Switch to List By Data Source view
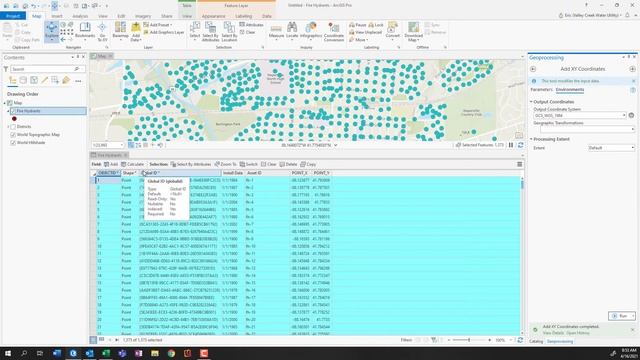The width and height of the screenshot is (640, 360). pyautogui.click(x=23, y=80)
